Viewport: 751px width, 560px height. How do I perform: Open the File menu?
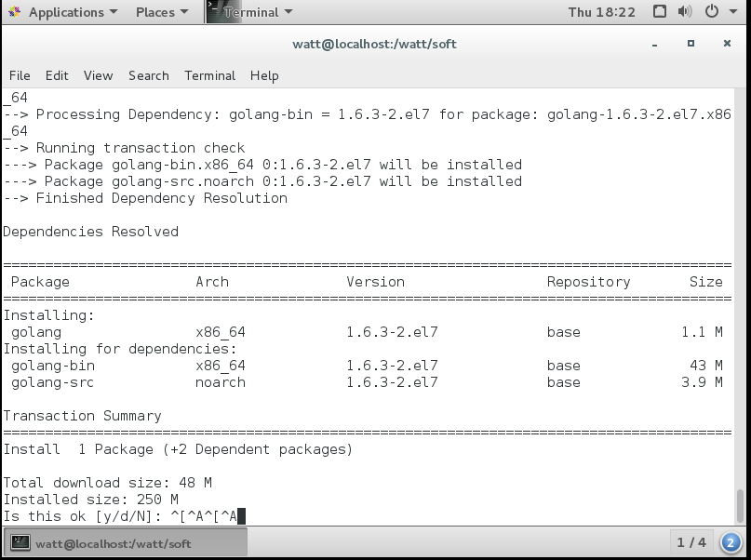coord(20,75)
